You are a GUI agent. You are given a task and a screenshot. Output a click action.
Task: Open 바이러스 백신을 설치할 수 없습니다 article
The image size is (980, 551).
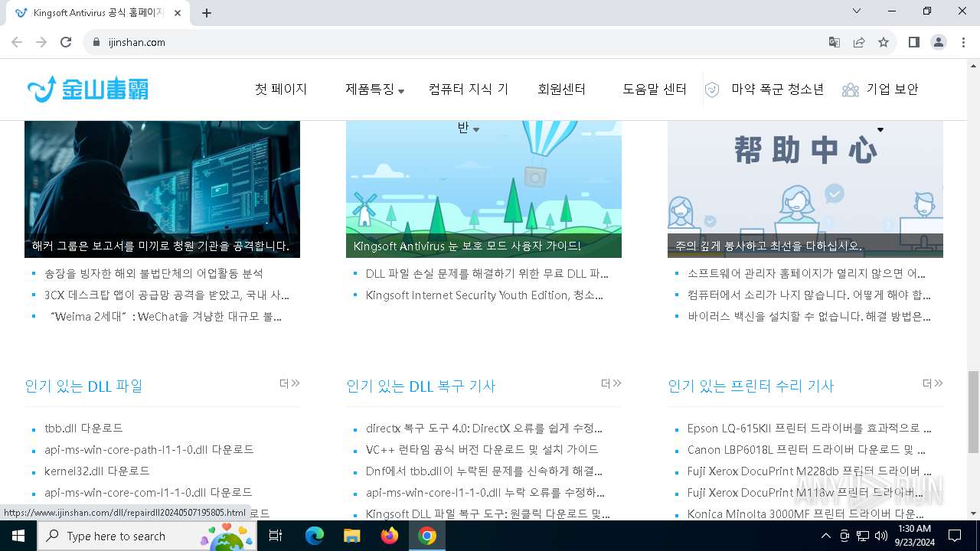(809, 316)
